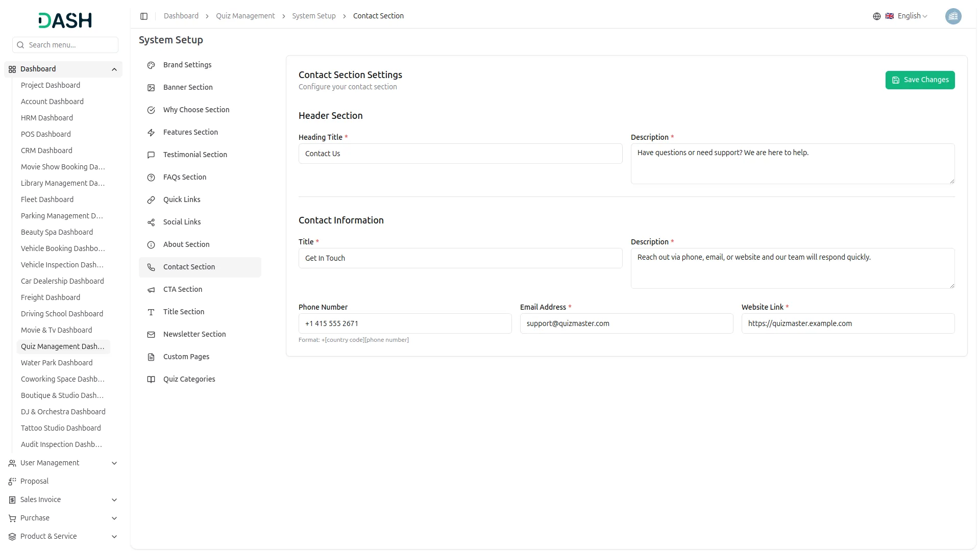Screen dimensions: 980x551
Task: Click the Quiz Categories book icon
Action: pyautogui.click(x=151, y=380)
